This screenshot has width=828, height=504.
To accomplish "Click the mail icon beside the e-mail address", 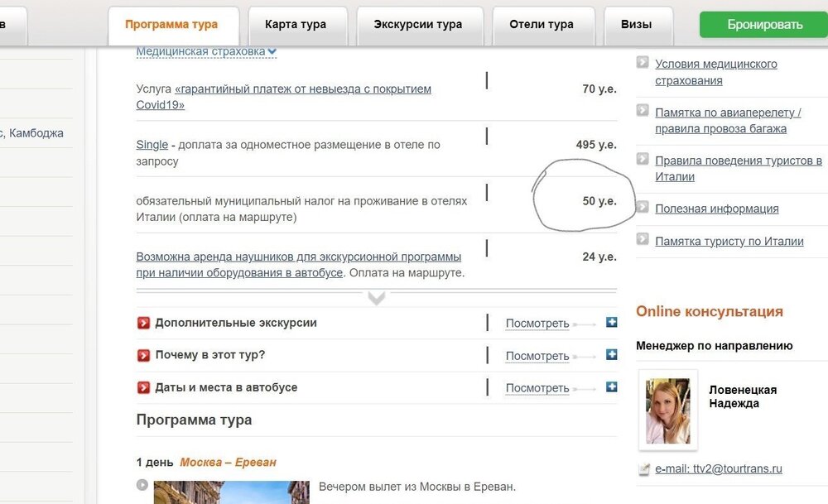I will [x=643, y=468].
